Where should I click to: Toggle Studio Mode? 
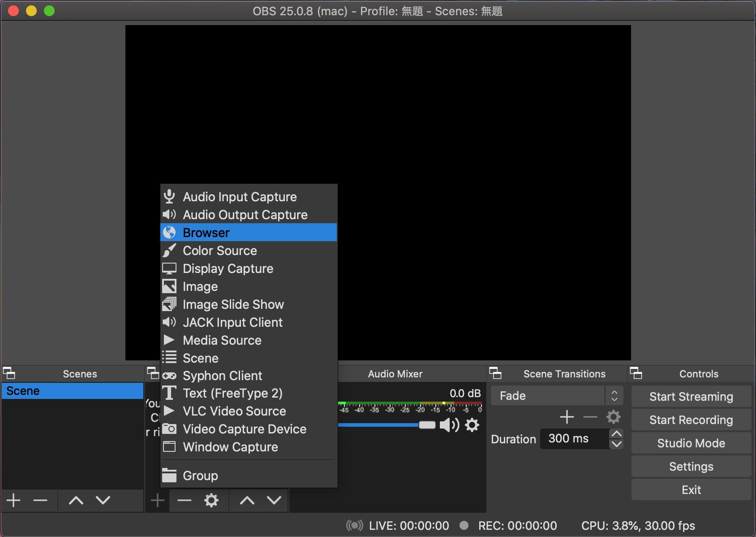[x=691, y=443]
